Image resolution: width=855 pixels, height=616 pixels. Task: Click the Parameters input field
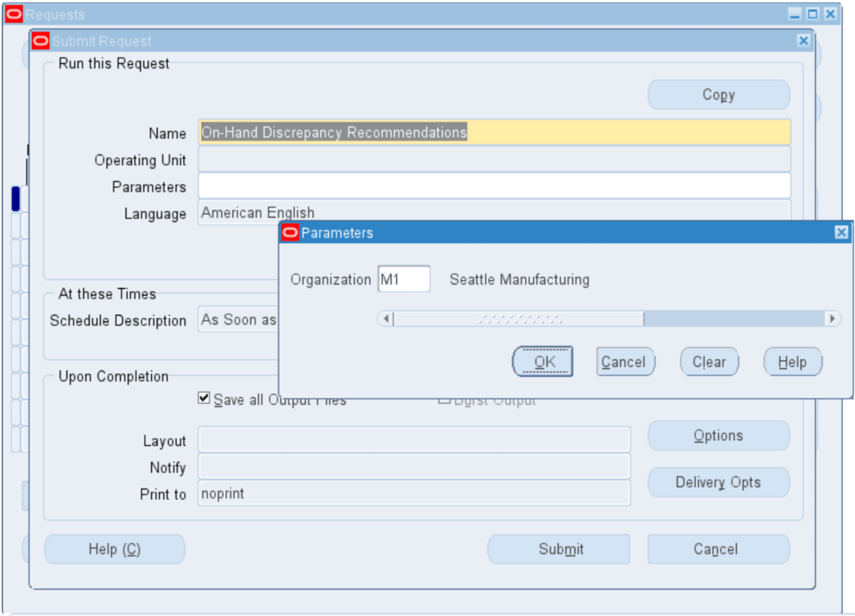click(494, 186)
